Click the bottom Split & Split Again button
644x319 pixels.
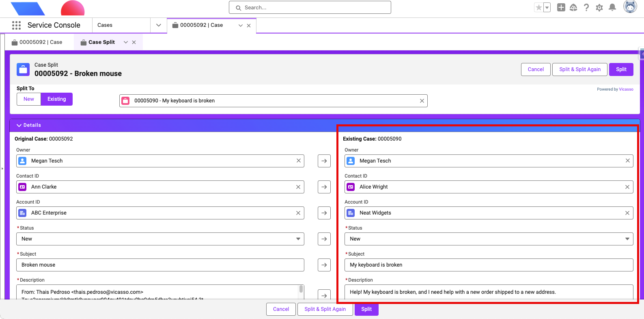(x=325, y=309)
